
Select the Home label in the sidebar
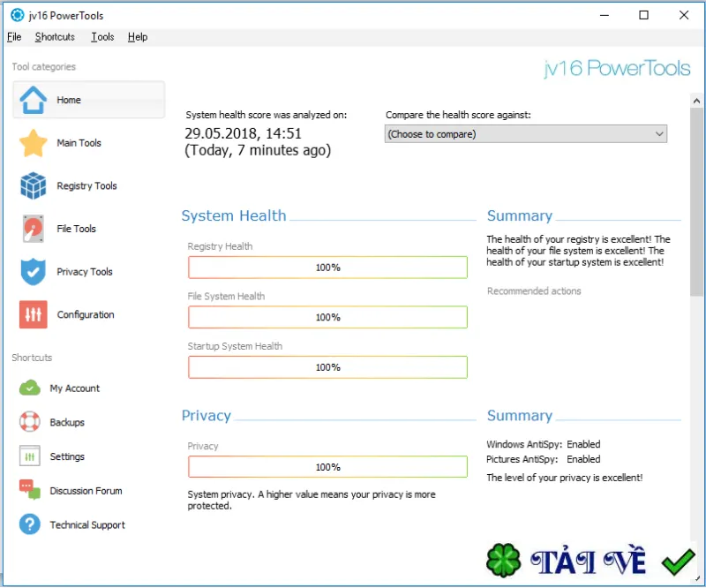(69, 100)
